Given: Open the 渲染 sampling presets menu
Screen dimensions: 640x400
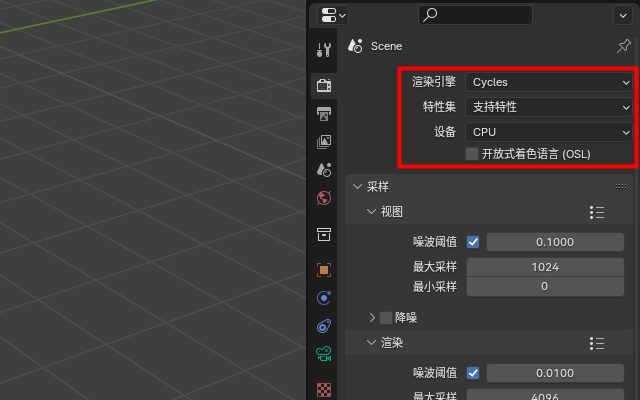Looking at the screenshot, I should tap(597, 343).
